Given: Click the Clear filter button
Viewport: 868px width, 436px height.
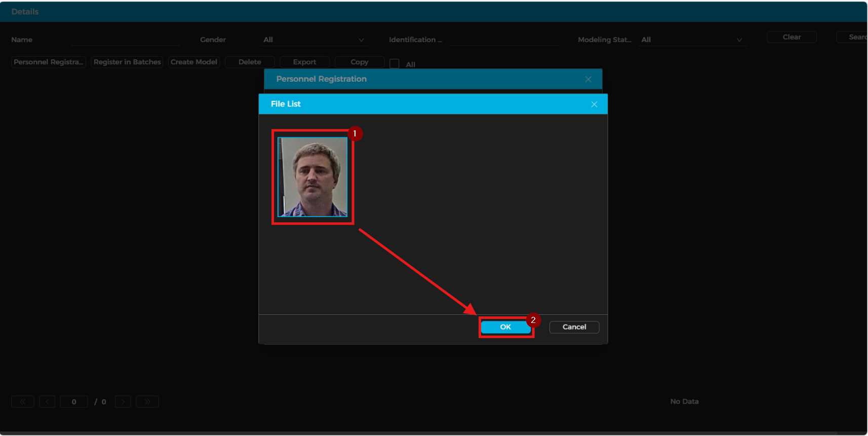Looking at the screenshot, I should [792, 37].
